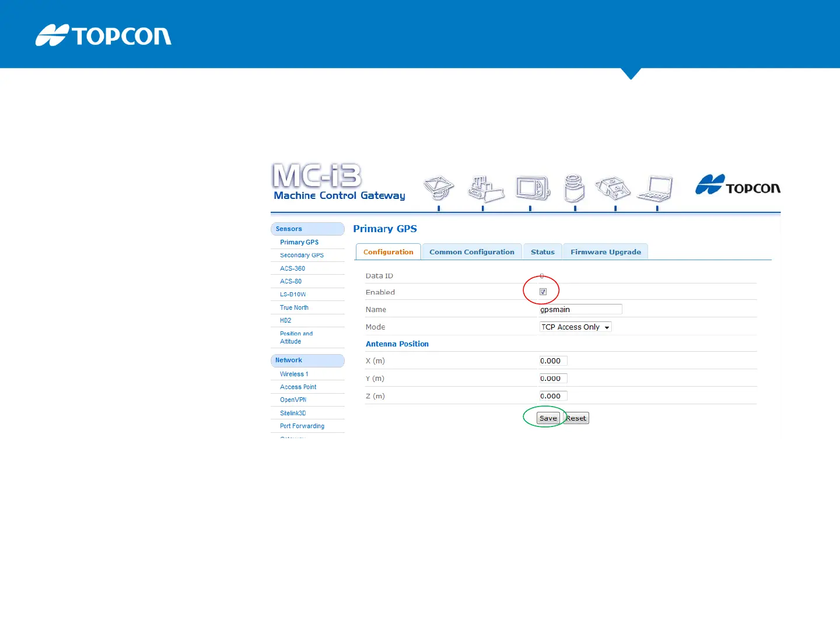
Task: Open the LS-B10W sensor page
Action: point(293,295)
